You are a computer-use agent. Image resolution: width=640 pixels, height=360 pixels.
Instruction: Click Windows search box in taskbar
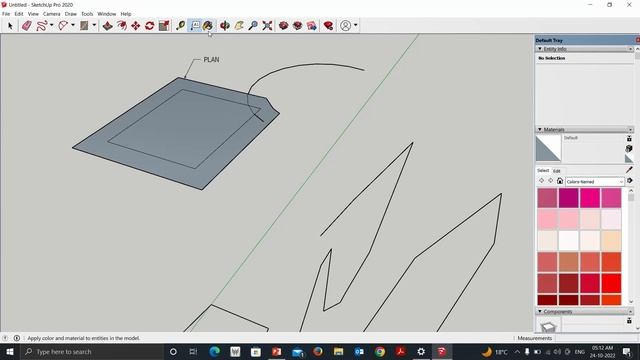[x=92, y=351]
